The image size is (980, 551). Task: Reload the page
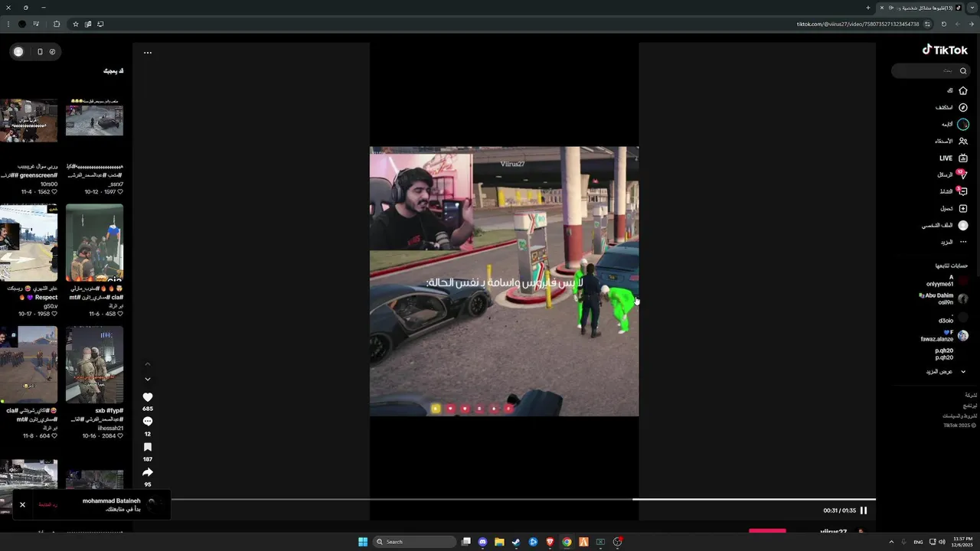pos(943,24)
